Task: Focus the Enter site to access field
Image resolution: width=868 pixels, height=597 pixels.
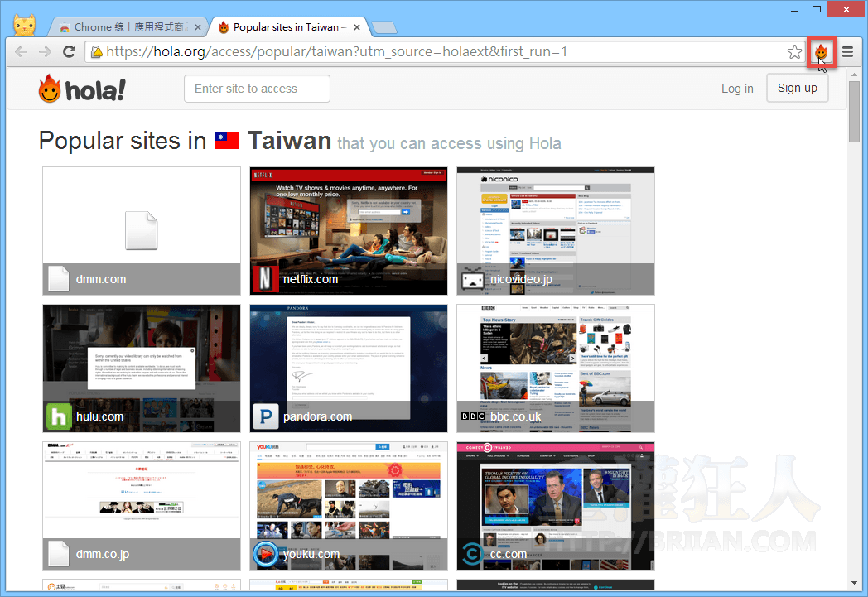Action: click(257, 89)
